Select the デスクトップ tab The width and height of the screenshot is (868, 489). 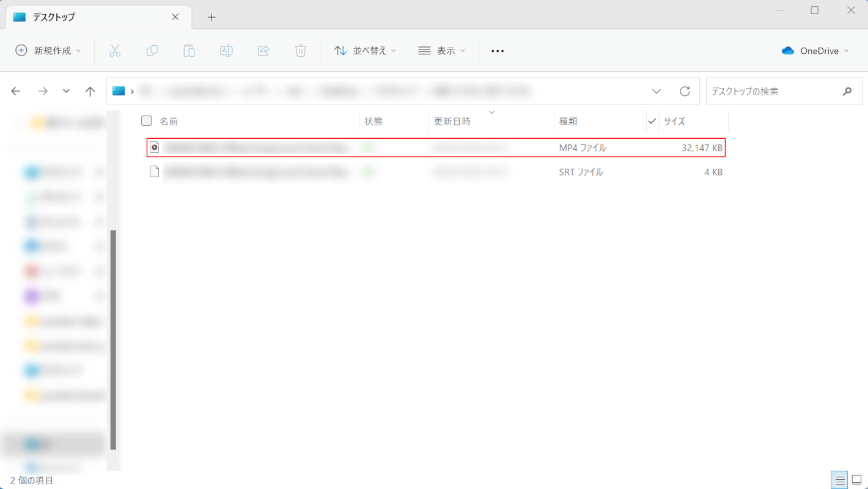point(98,17)
